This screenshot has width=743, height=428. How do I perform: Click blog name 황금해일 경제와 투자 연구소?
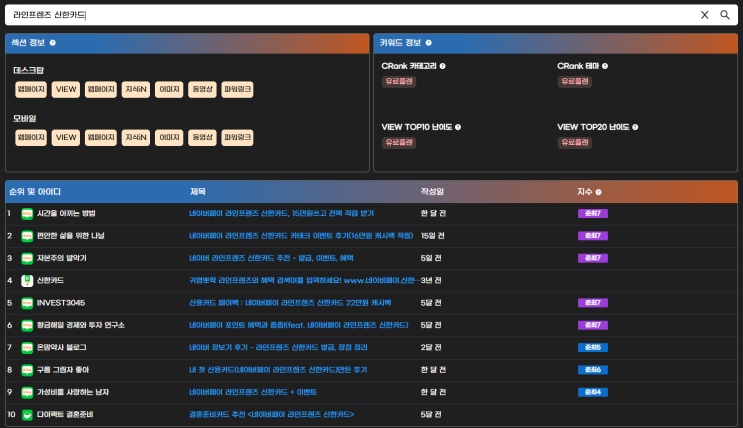click(x=81, y=325)
